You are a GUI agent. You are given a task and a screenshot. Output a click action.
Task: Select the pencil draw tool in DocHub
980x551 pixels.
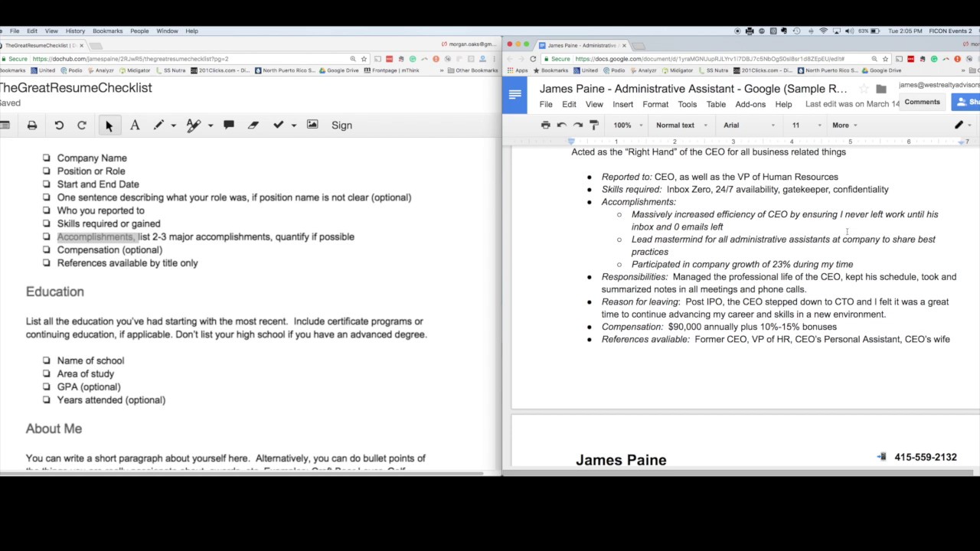point(158,126)
